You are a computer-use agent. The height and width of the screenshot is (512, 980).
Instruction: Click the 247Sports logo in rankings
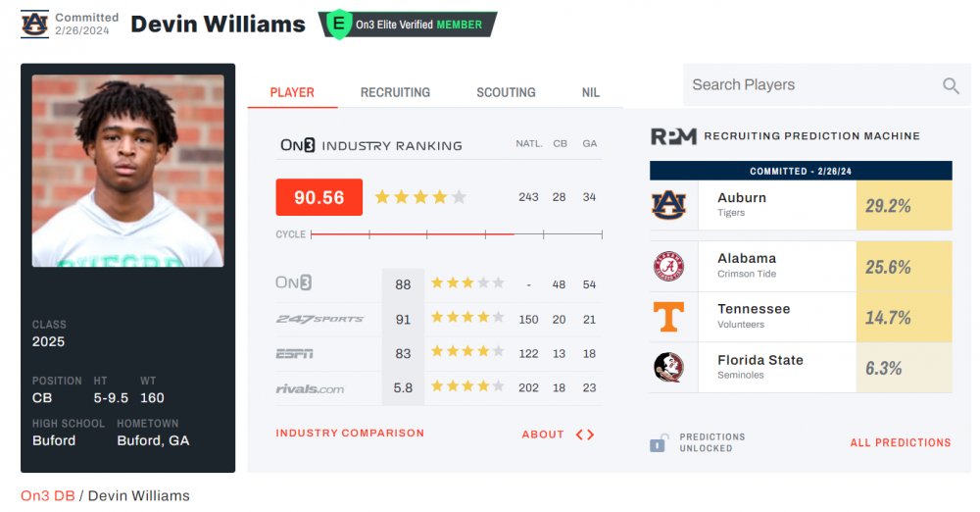click(x=319, y=319)
